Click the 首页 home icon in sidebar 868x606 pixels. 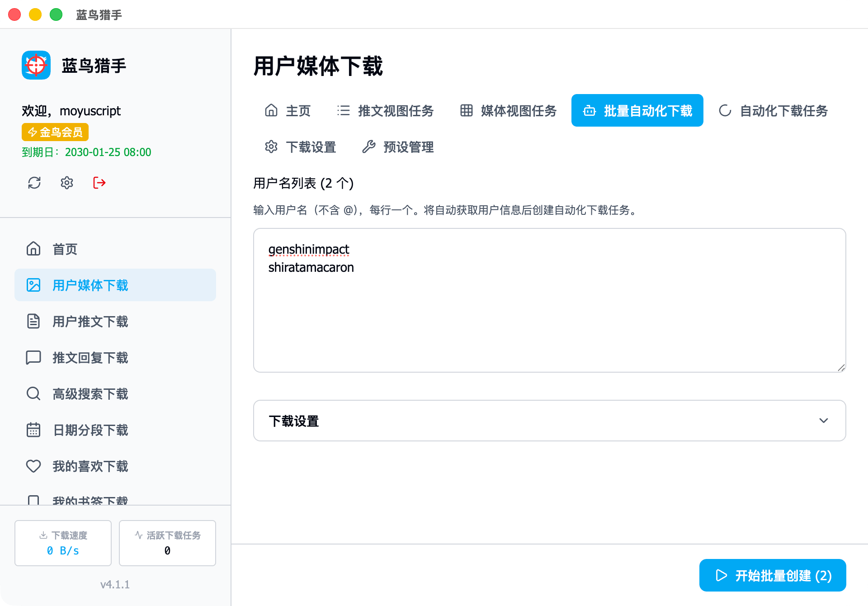click(33, 249)
